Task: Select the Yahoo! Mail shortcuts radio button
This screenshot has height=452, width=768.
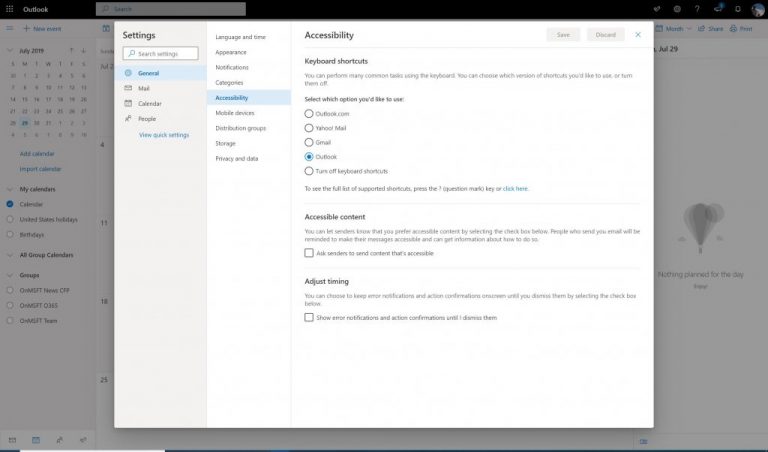Action: tap(309, 128)
